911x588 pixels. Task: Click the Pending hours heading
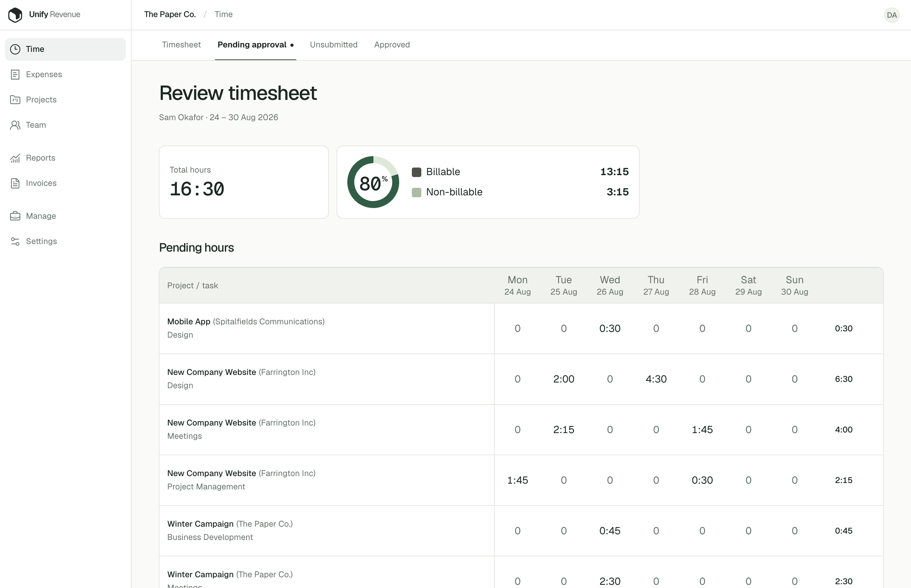(196, 248)
